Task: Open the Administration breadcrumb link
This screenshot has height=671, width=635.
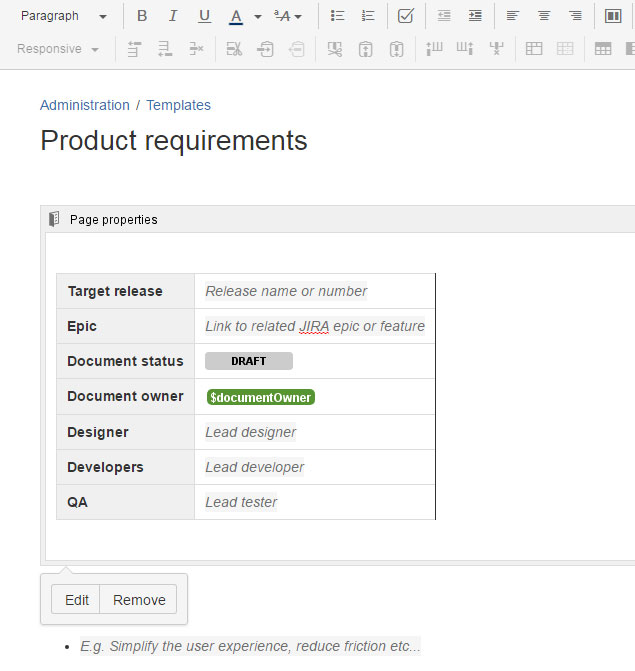Action: (85, 105)
